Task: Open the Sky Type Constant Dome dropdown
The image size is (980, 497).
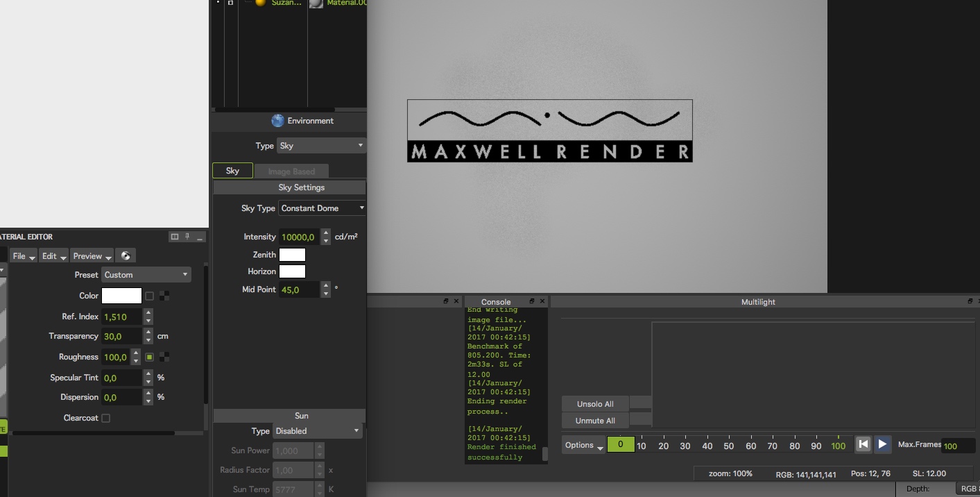Action: (x=322, y=208)
